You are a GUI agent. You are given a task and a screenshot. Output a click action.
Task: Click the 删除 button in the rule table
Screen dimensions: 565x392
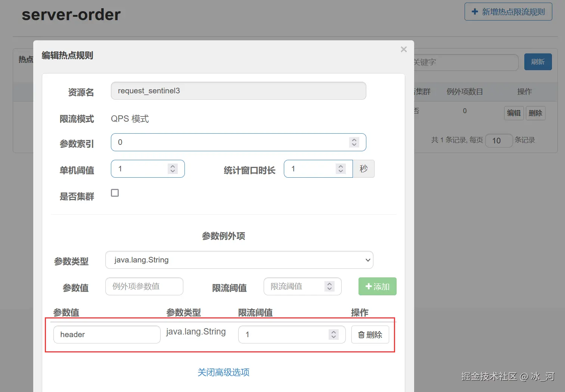(535, 113)
